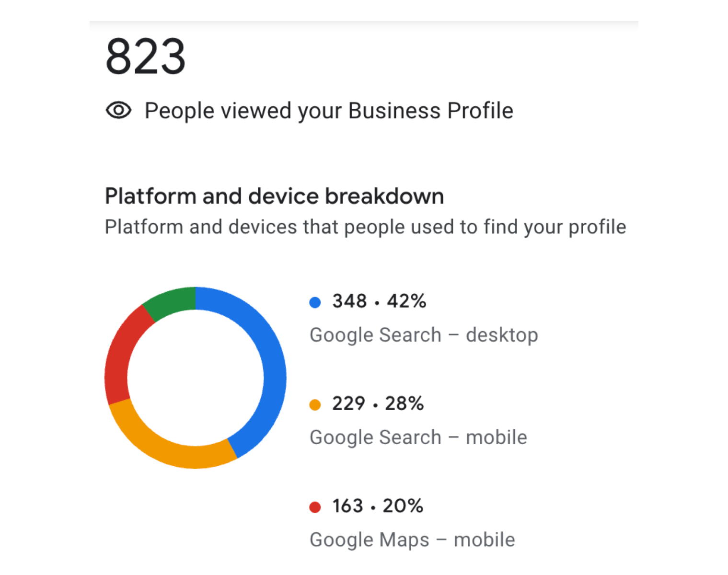The width and height of the screenshot is (728, 575).
Task: Click the 823 total views number
Action: pos(145,57)
